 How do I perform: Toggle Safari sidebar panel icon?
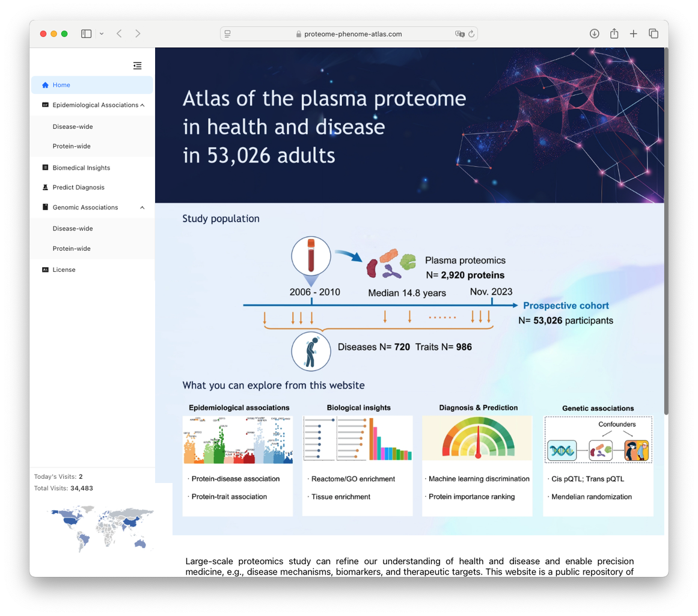click(x=87, y=34)
